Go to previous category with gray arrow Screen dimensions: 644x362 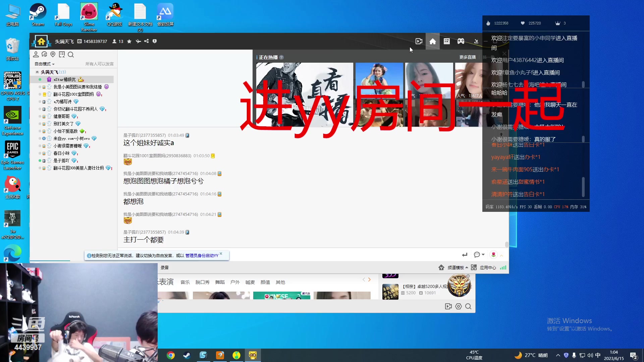pos(364,280)
